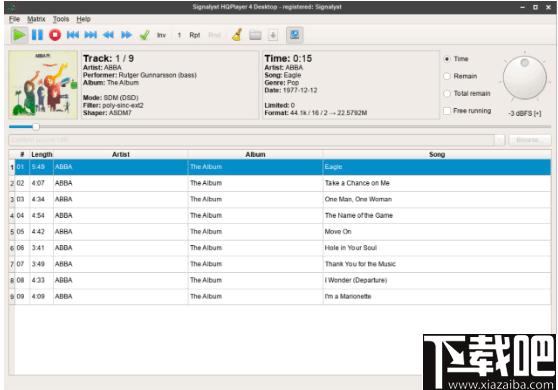Toggle the Rpt repeat button
This screenshot has width=558, height=390.
pos(195,35)
